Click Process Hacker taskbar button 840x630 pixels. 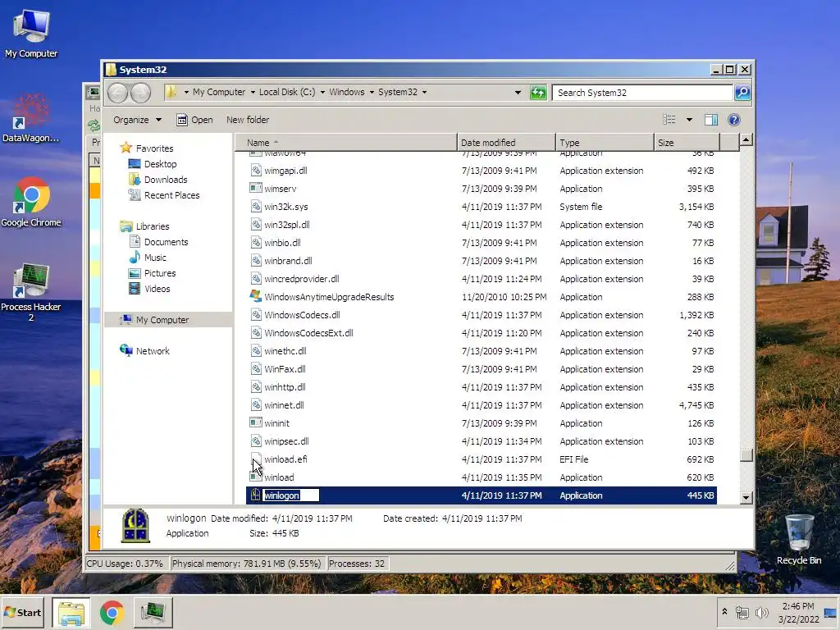[153, 612]
